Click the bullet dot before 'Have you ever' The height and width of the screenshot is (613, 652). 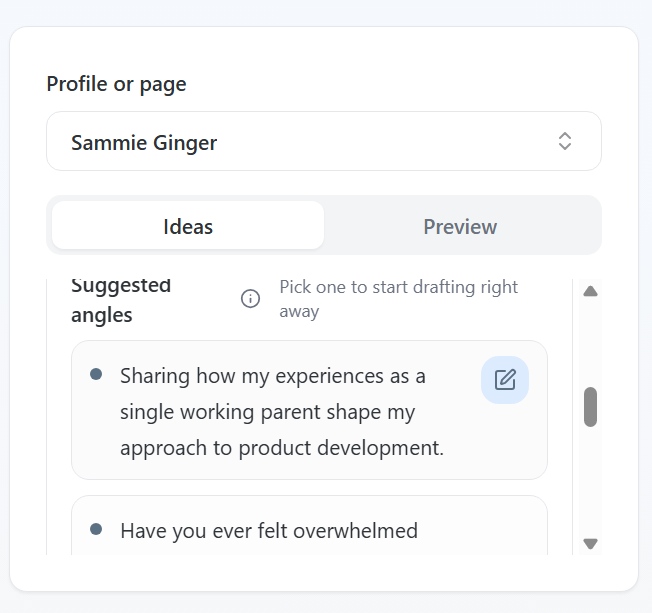[x=96, y=528]
